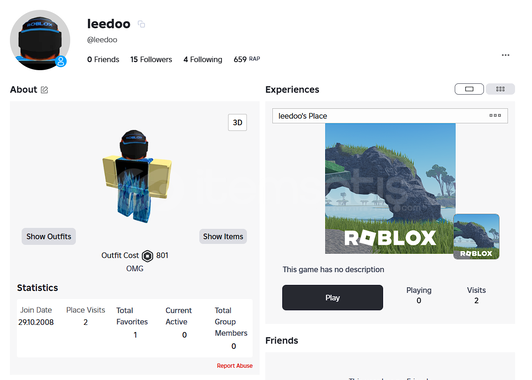The height and width of the screenshot is (380, 532).
Task: Click the Robux icon near Outfit Cost
Action: click(x=148, y=256)
